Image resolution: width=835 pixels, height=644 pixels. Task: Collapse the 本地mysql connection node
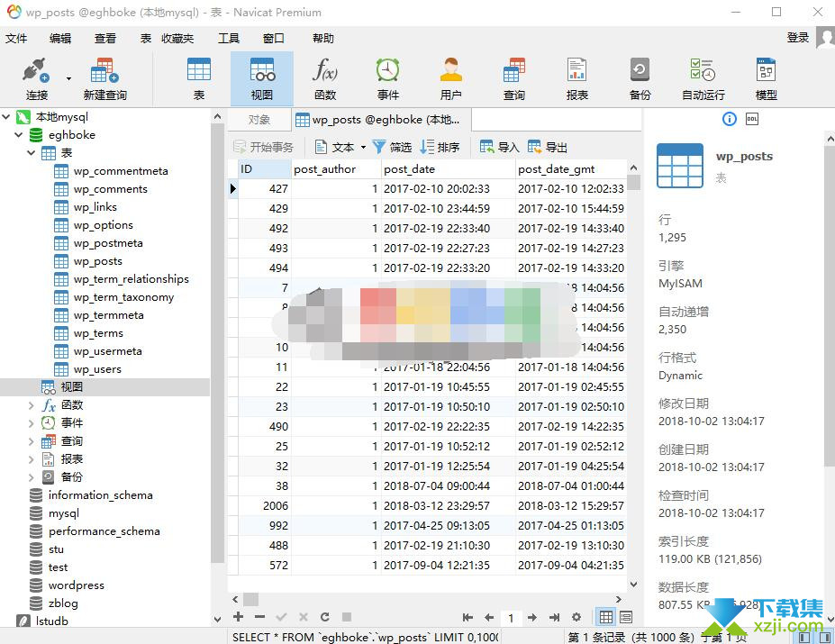point(6,117)
